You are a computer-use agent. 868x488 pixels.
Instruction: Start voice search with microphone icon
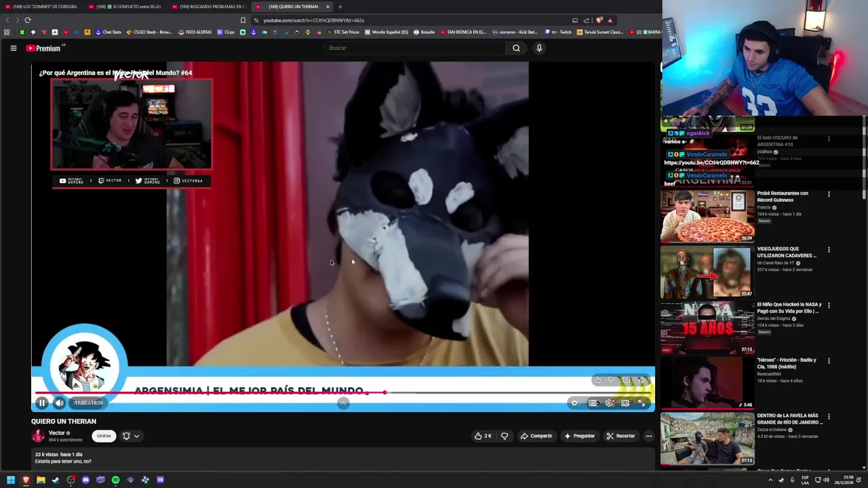(539, 48)
